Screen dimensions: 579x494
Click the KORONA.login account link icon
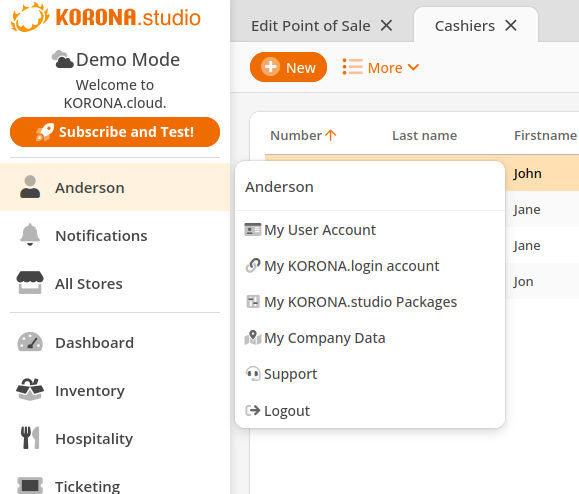tap(253, 265)
